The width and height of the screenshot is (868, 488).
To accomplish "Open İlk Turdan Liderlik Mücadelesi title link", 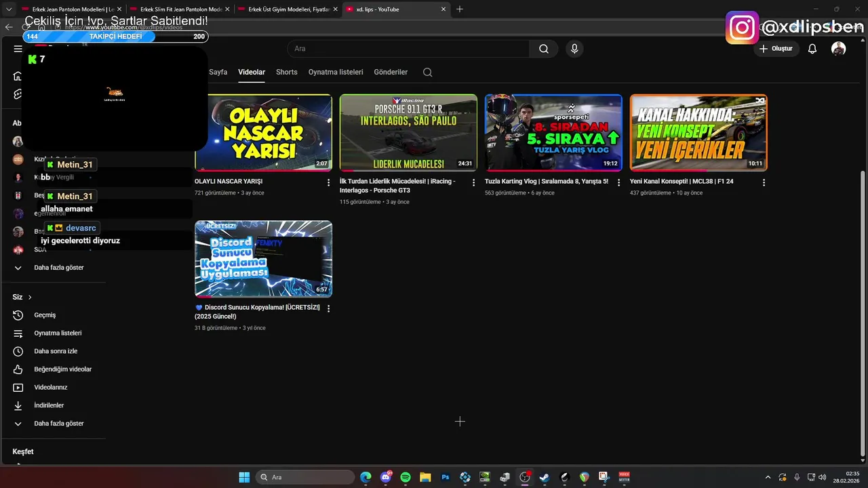I will (x=397, y=186).
